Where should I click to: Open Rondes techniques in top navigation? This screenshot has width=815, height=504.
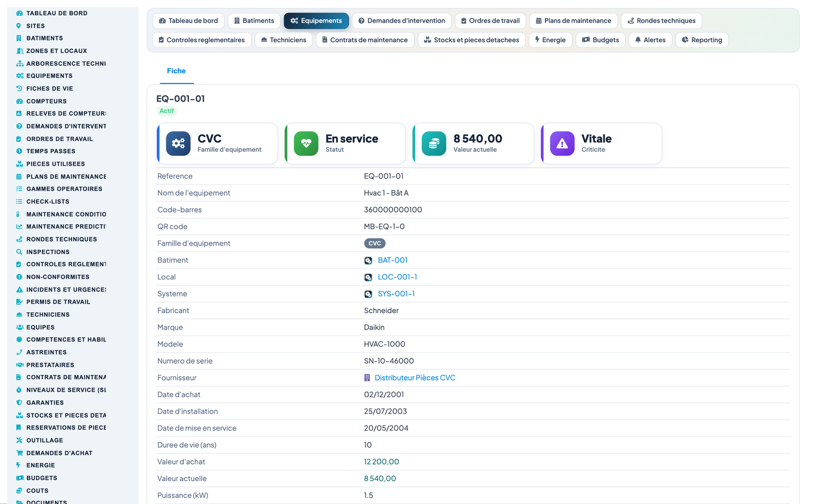tap(662, 21)
